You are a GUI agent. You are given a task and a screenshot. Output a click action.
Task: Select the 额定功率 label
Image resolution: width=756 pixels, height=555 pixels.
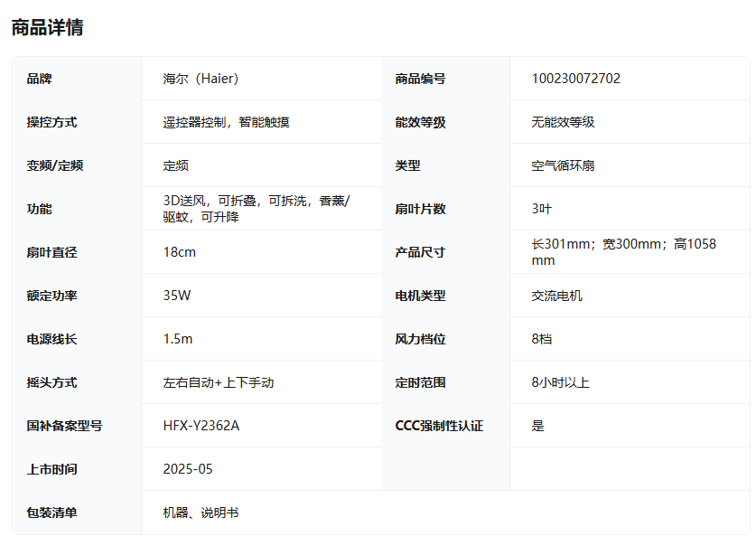[x=51, y=296]
